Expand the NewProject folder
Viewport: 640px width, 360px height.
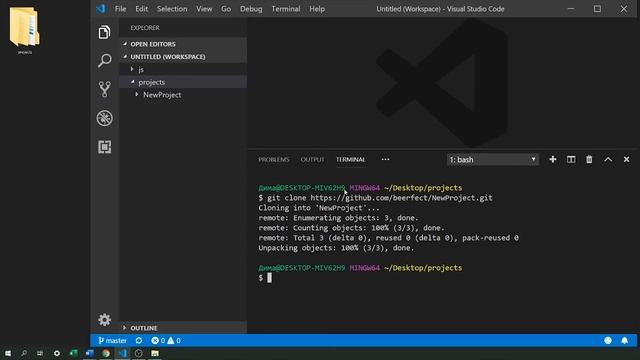pos(183,95)
